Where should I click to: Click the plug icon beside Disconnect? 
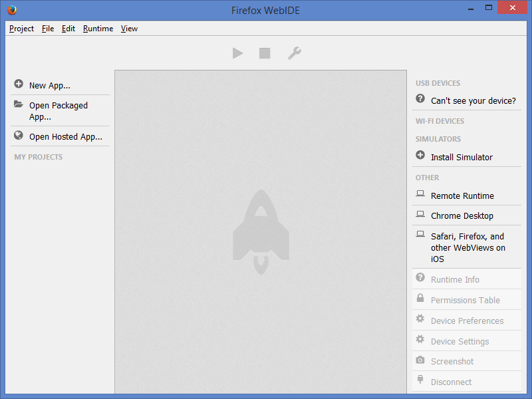420,379
